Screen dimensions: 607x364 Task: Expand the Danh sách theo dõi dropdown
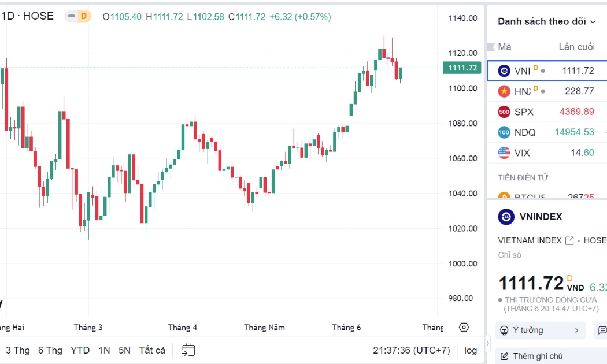(593, 21)
